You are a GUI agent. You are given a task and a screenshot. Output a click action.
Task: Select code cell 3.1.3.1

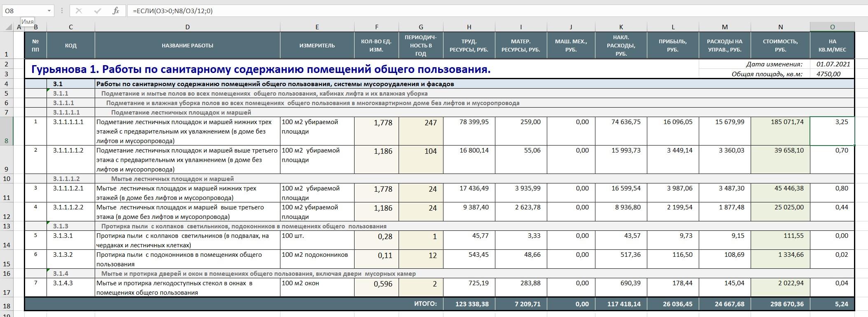coord(71,240)
